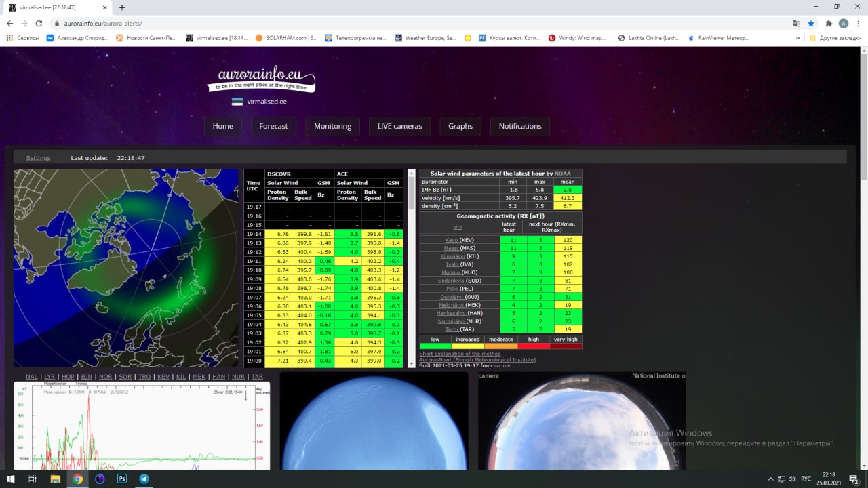Click the address bar URL field
The image size is (868, 488).
pos(420,23)
